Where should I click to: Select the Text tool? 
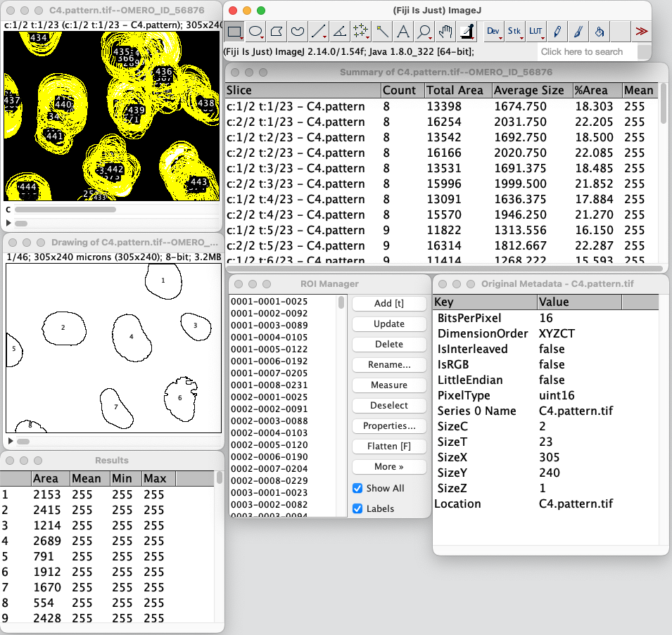click(x=402, y=31)
